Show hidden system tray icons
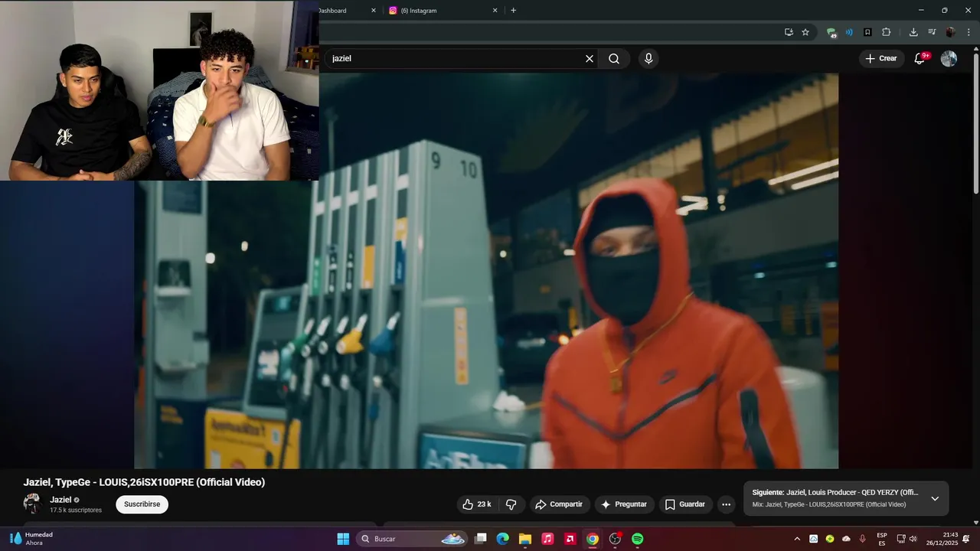The width and height of the screenshot is (980, 551). (797, 539)
